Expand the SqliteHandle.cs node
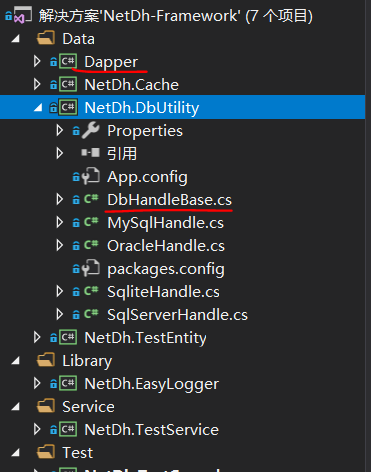371x472 pixels. click(x=60, y=291)
